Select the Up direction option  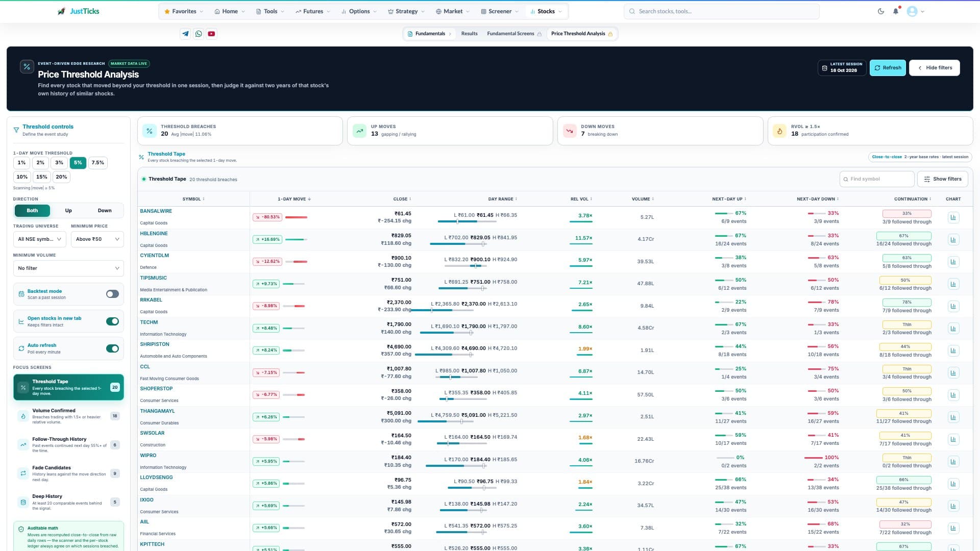tap(68, 211)
